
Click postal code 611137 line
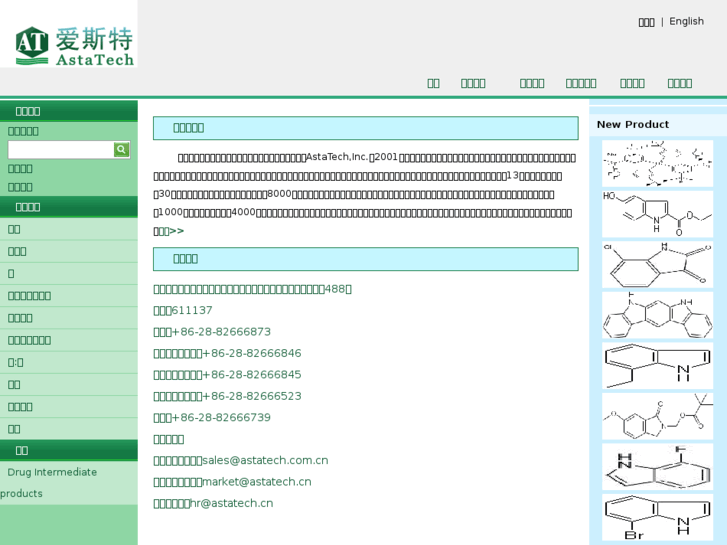183,310
